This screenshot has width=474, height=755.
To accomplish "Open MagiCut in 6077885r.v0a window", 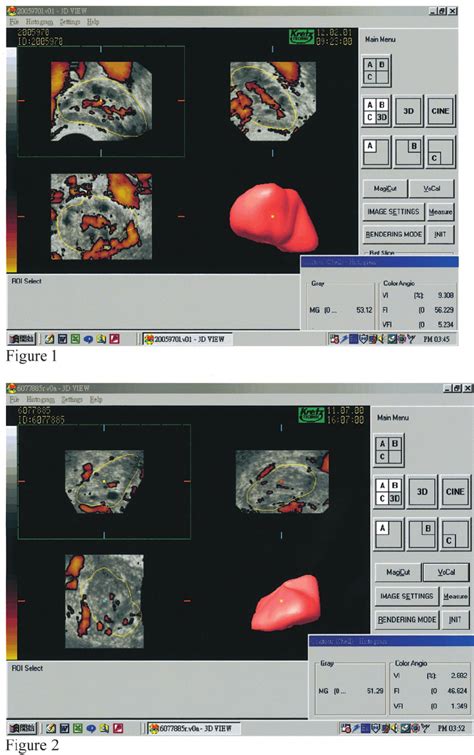I will (398, 572).
